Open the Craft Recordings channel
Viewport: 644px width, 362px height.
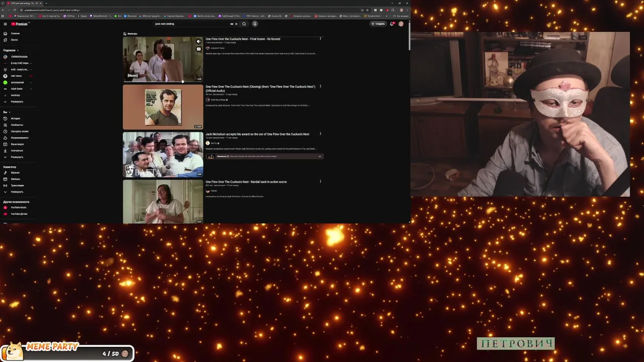[218, 100]
